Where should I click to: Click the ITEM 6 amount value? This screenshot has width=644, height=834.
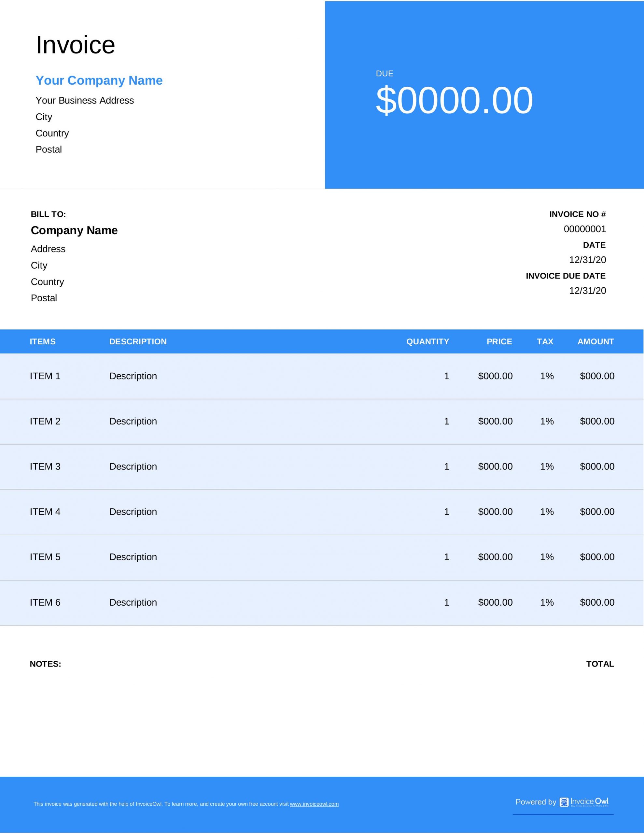(x=597, y=602)
